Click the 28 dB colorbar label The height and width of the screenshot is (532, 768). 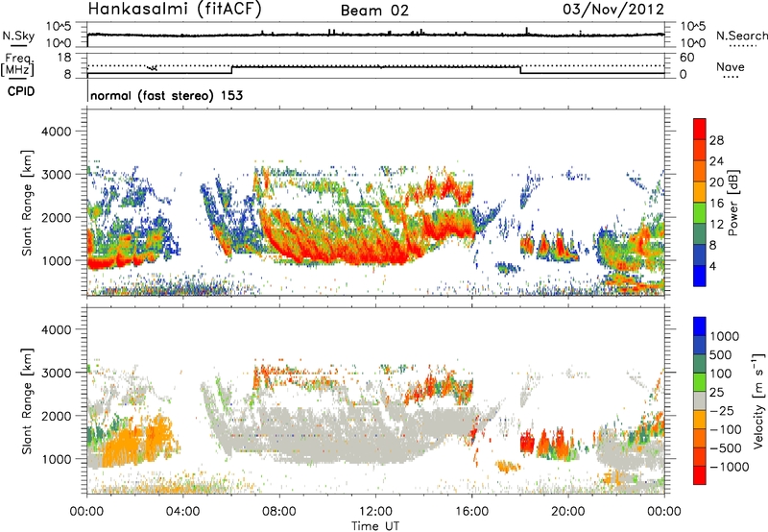pos(716,140)
